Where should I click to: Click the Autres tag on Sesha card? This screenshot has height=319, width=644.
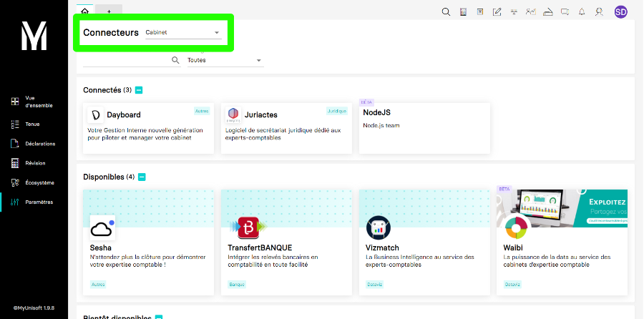point(98,284)
